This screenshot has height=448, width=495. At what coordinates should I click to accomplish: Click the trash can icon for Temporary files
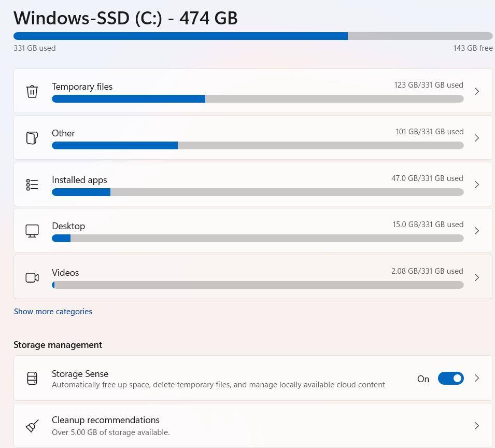pyautogui.click(x=32, y=91)
